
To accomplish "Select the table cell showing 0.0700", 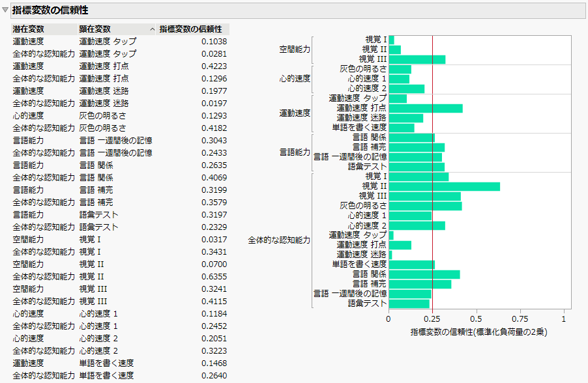I will tap(214, 264).
